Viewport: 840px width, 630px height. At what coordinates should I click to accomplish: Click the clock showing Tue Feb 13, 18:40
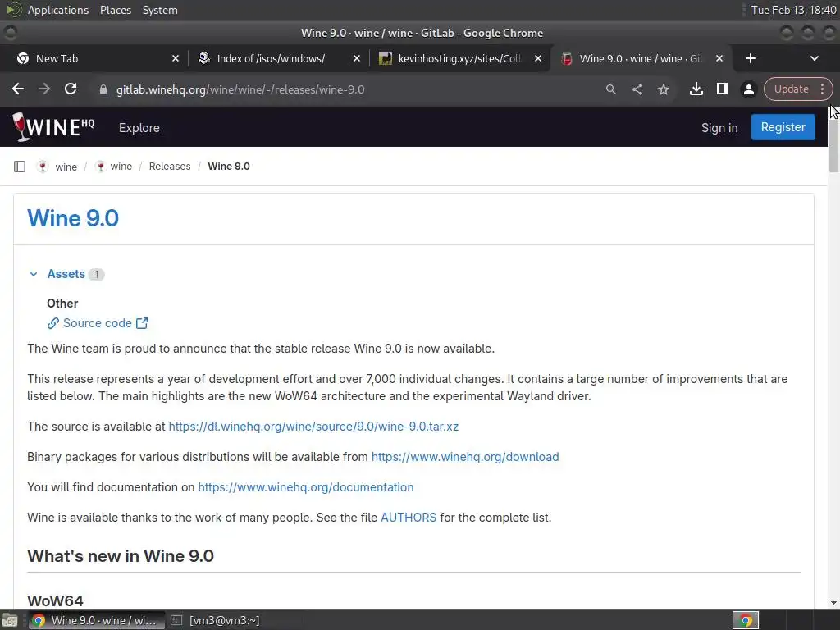click(x=793, y=10)
